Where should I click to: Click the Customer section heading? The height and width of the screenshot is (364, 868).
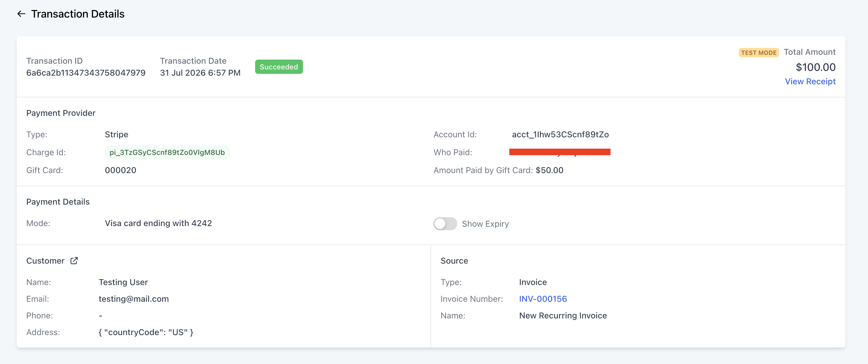coord(46,261)
